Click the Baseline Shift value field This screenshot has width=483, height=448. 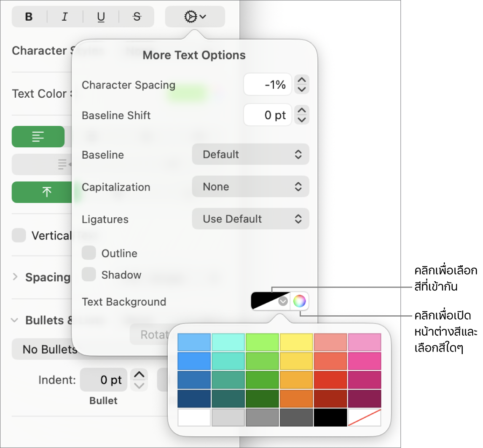267,115
